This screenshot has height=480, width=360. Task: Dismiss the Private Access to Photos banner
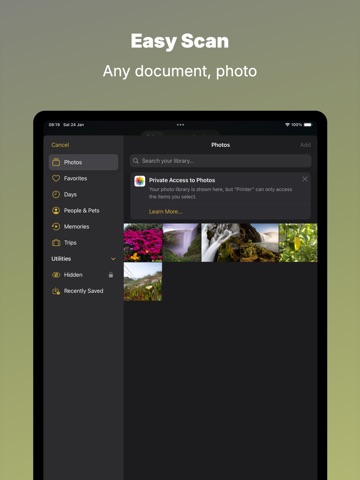coord(305,179)
